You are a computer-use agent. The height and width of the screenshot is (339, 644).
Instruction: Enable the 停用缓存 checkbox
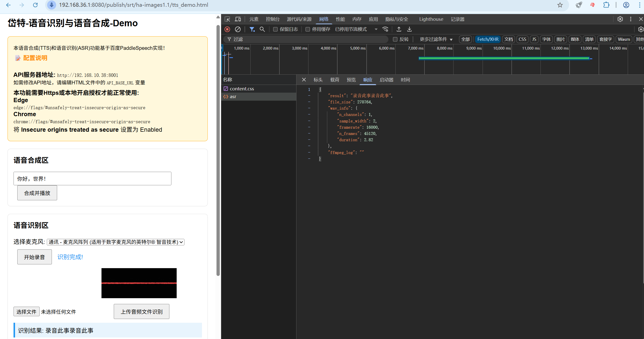307,29
